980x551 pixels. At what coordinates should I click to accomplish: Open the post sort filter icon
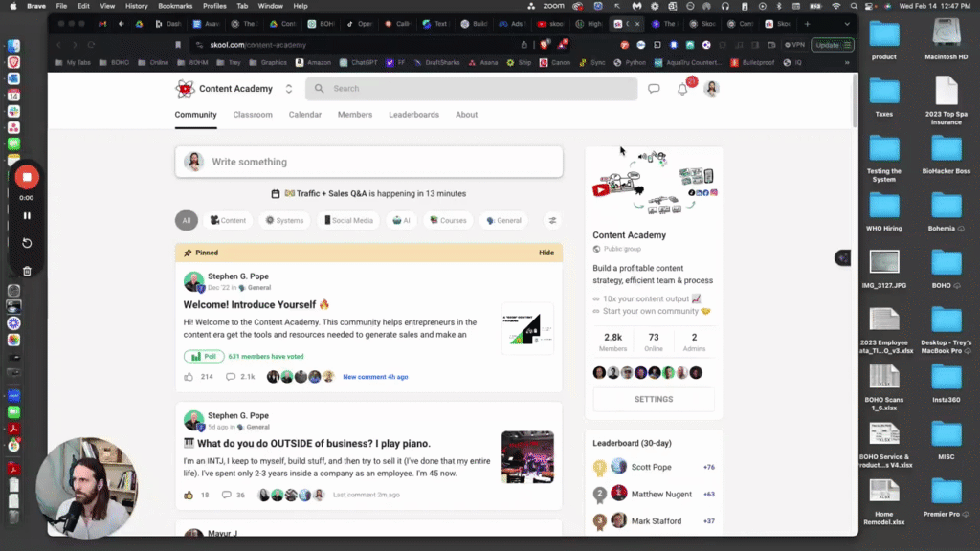pyautogui.click(x=552, y=221)
